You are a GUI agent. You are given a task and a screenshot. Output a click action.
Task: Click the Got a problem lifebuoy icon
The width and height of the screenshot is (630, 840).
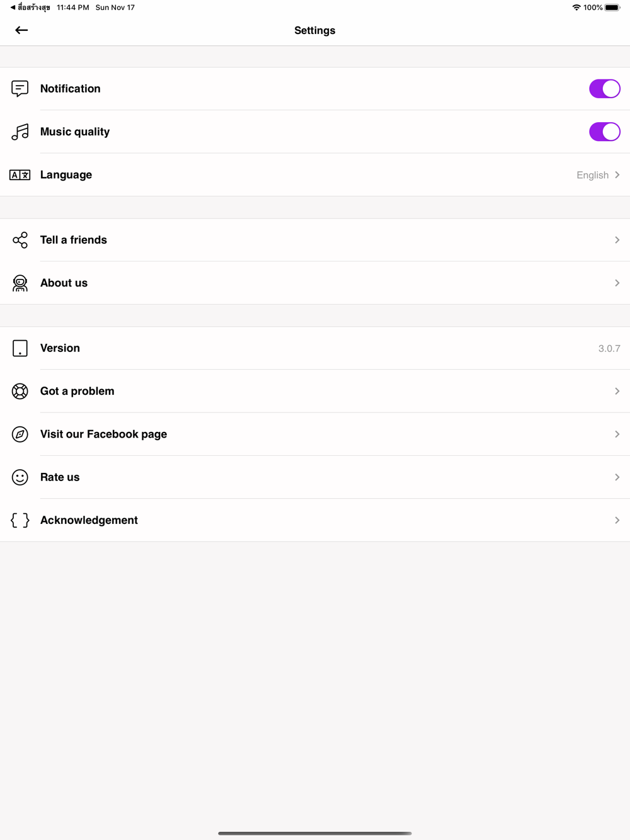(x=20, y=391)
